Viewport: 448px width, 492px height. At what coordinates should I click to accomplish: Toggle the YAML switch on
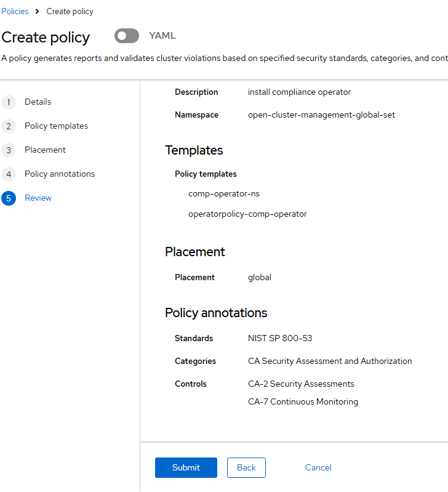pos(127,36)
